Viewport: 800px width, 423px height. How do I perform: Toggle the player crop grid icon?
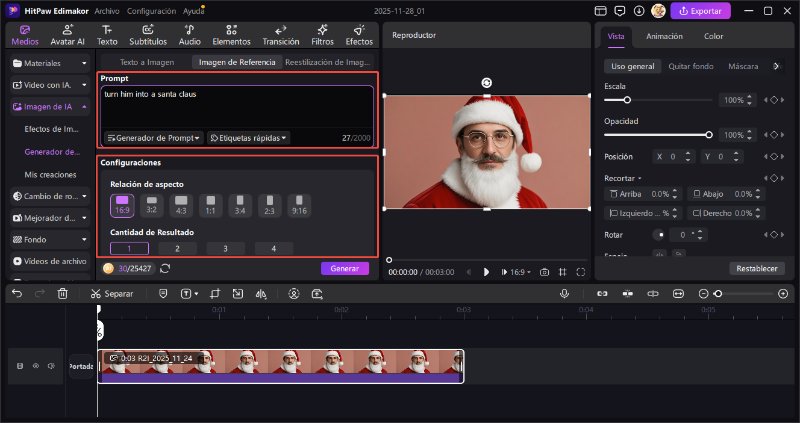pos(562,272)
